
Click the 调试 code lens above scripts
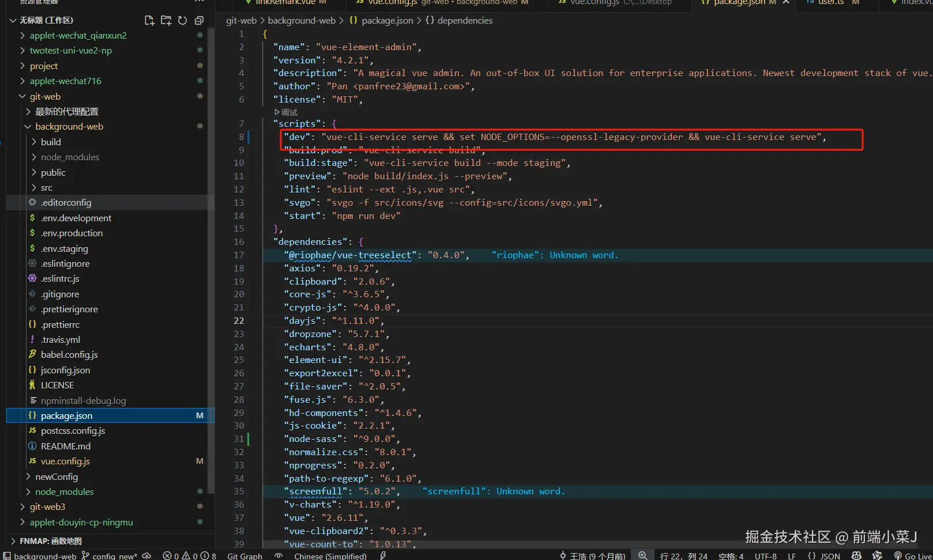click(286, 112)
